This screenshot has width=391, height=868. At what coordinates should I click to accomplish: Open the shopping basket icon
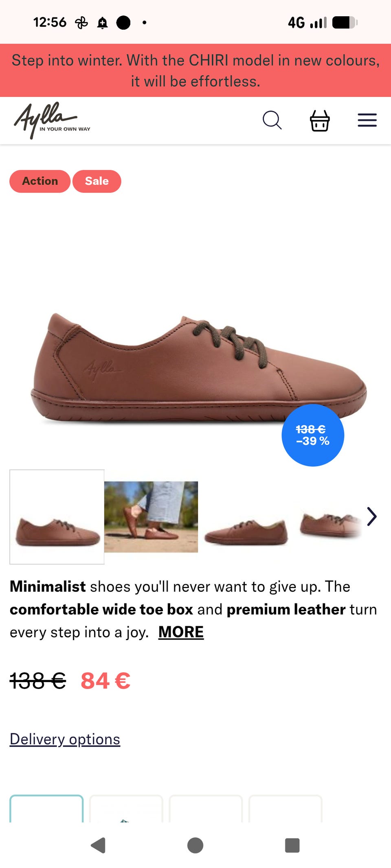pyautogui.click(x=320, y=120)
